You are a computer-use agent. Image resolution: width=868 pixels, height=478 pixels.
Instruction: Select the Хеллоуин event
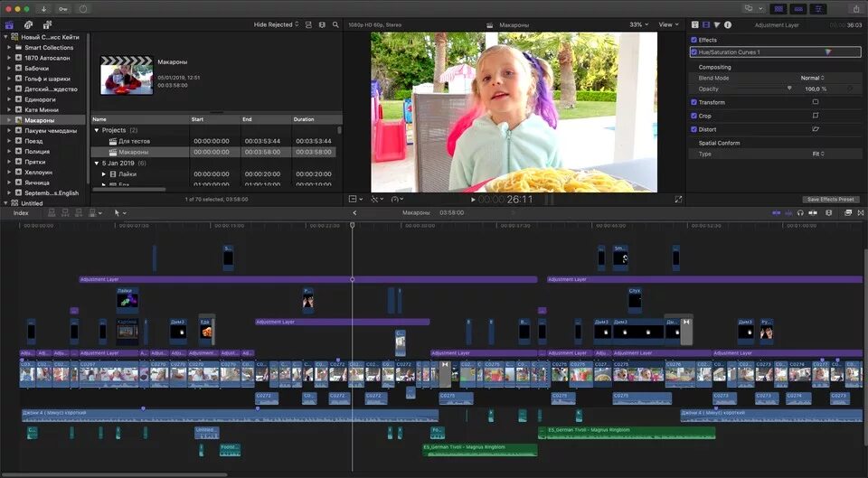pyautogui.click(x=38, y=172)
